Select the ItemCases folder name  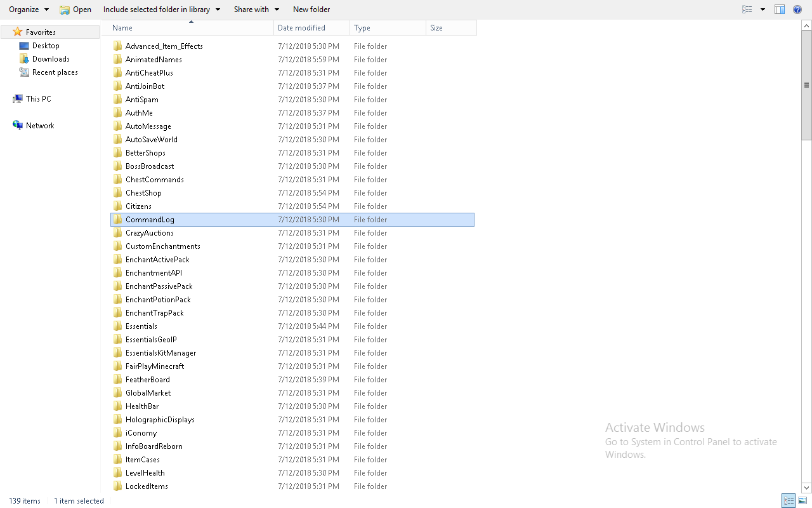coord(143,460)
